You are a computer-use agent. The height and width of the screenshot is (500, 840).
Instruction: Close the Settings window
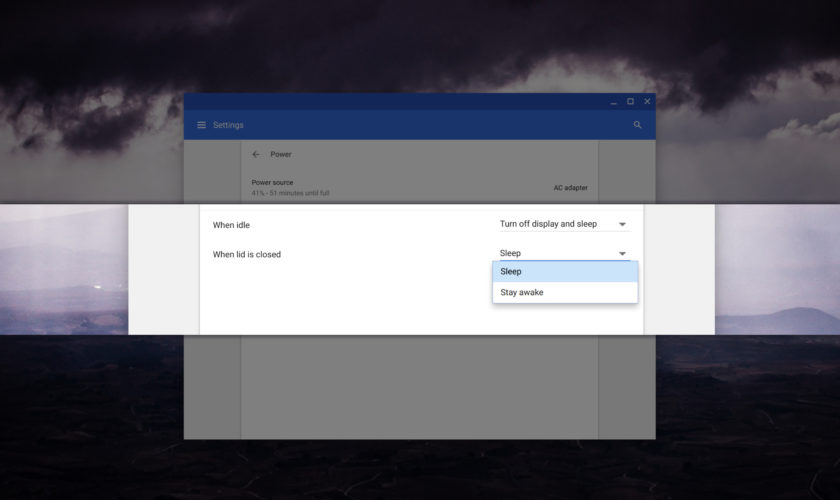[647, 101]
